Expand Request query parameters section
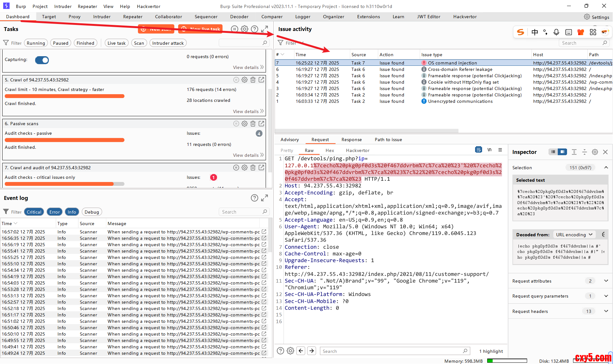Viewport: 613px width, 364px height. pyautogui.click(x=606, y=296)
